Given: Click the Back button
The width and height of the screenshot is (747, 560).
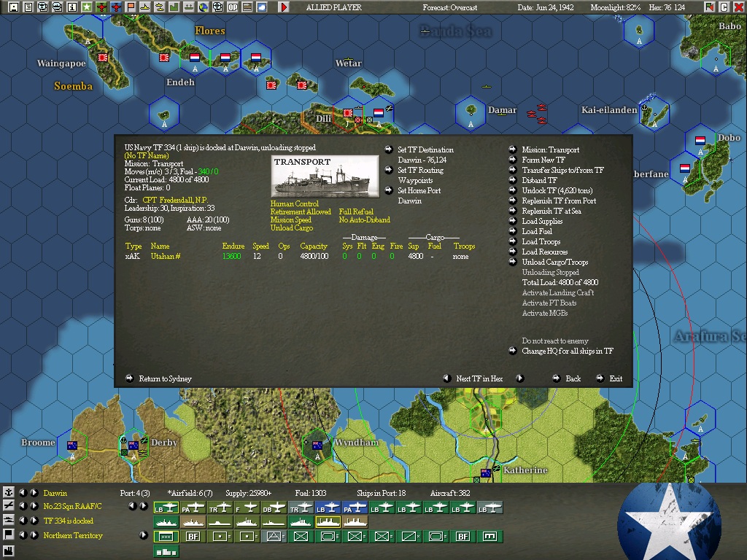Looking at the screenshot, I should coord(573,378).
